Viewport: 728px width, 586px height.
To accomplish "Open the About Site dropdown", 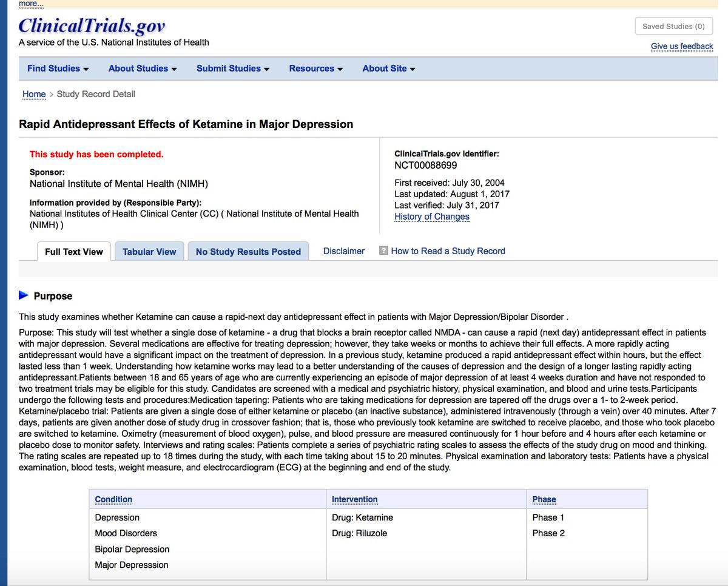I will pos(389,69).
